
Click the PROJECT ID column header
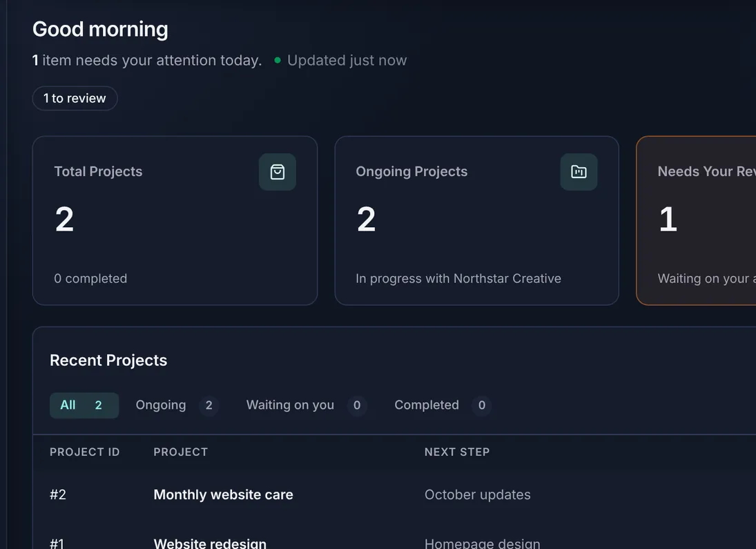pyautogui.click(x=84, y=452)
